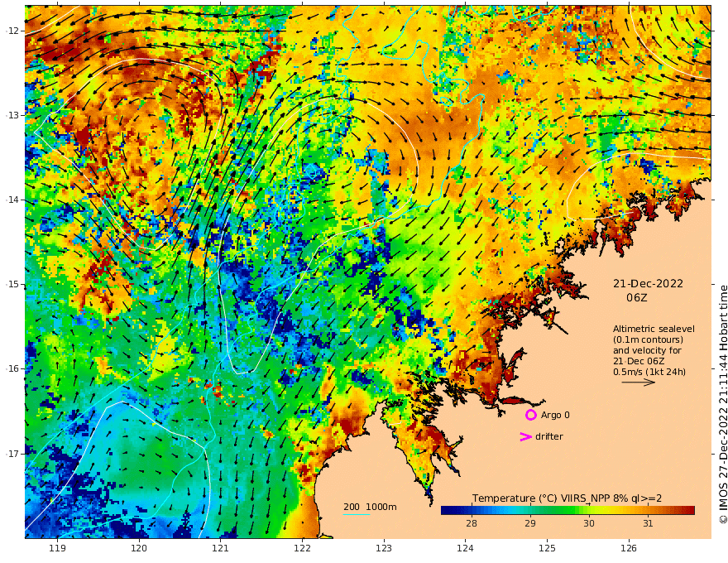Click latitude axis label -17

pyautogui.click(x=12, y=454)
